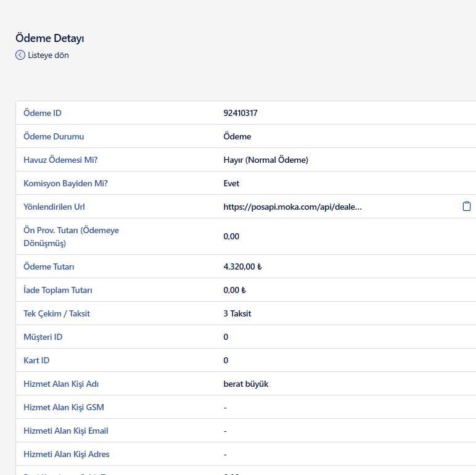Select the 3 Taksit installment value
Viewport: 476px width, 475px height.
pos(237,313)
